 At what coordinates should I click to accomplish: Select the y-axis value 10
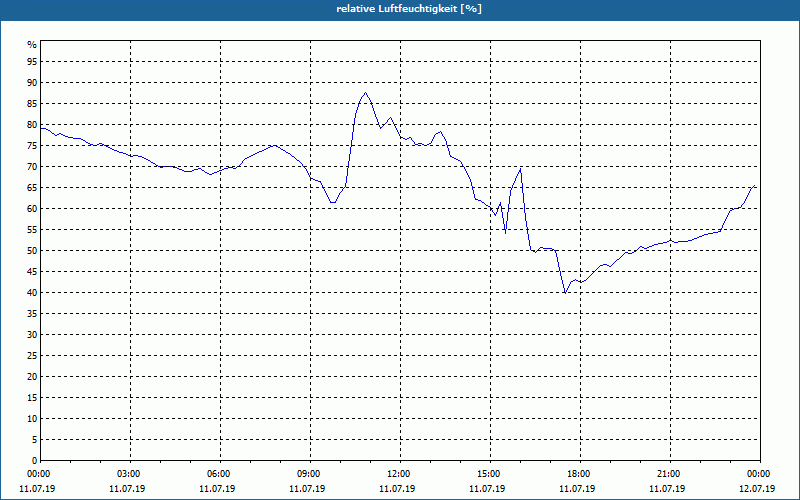click(32, 419)
